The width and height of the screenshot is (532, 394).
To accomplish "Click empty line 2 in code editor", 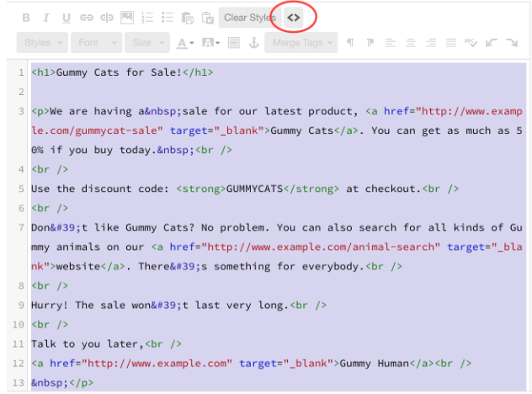I will point(279,92).
